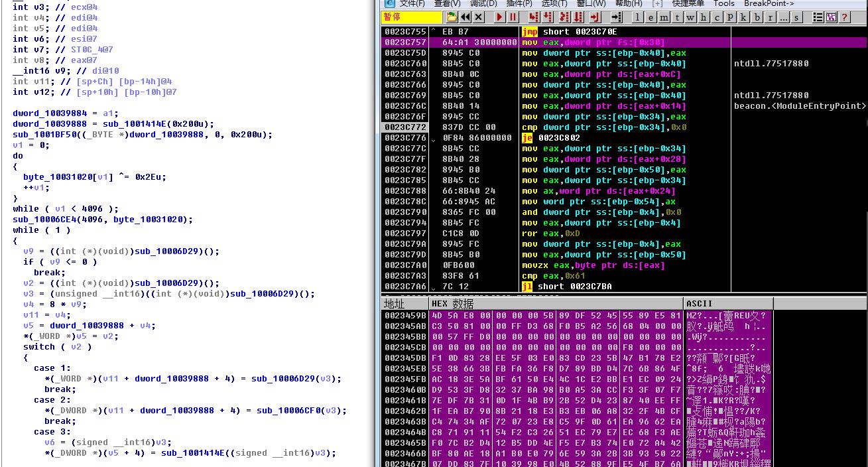Click the Restart program rewind icon
This screenshot has height=467, width=868.
point(465,17)
